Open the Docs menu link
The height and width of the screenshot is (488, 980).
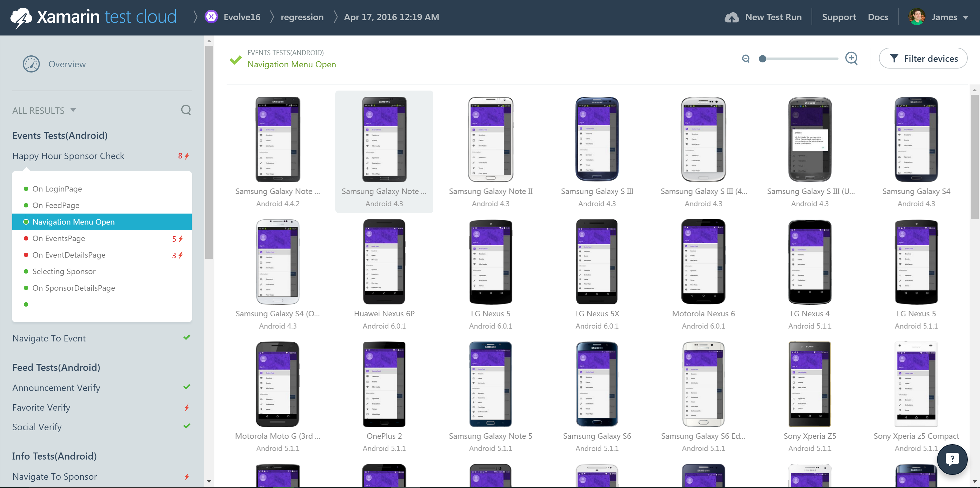point(878,17)
